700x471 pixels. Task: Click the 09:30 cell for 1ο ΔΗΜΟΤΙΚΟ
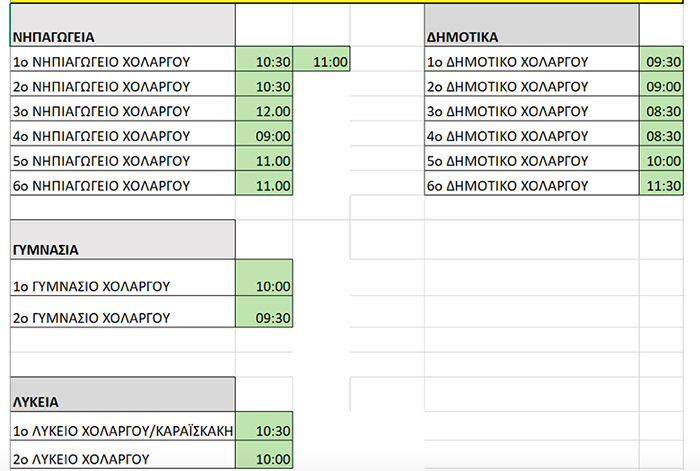coord(664,62)
